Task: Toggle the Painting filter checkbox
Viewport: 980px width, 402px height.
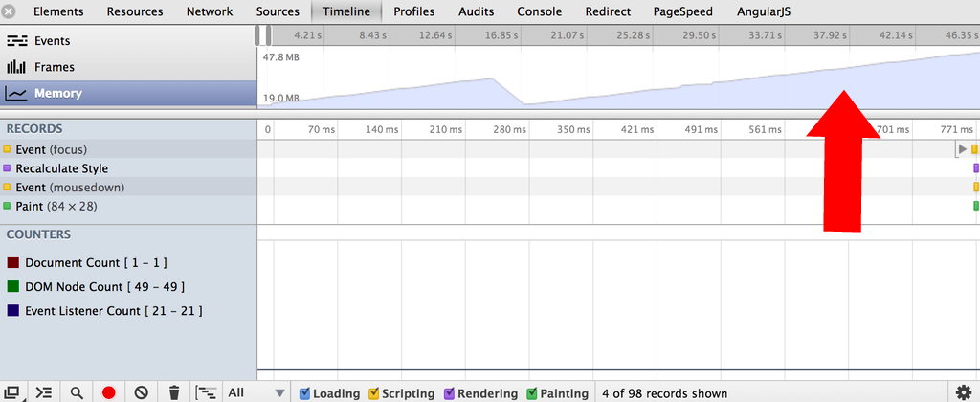Action: tap(531, 393)
